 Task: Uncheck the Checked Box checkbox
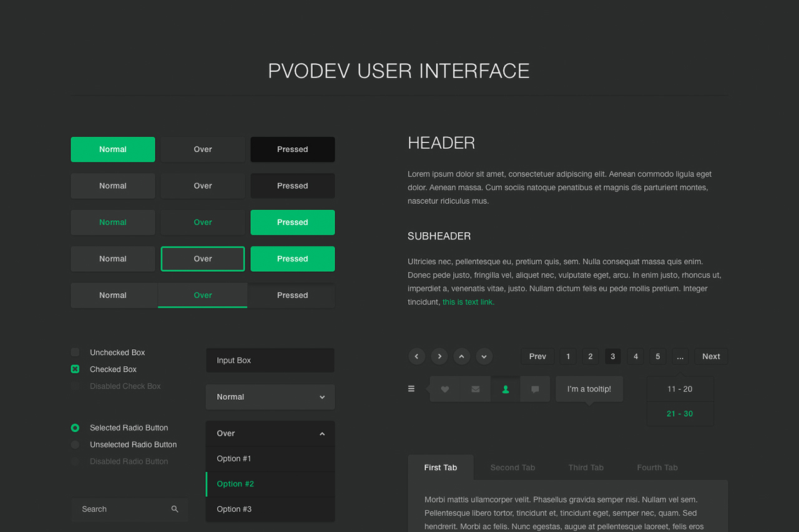(75, 369)
